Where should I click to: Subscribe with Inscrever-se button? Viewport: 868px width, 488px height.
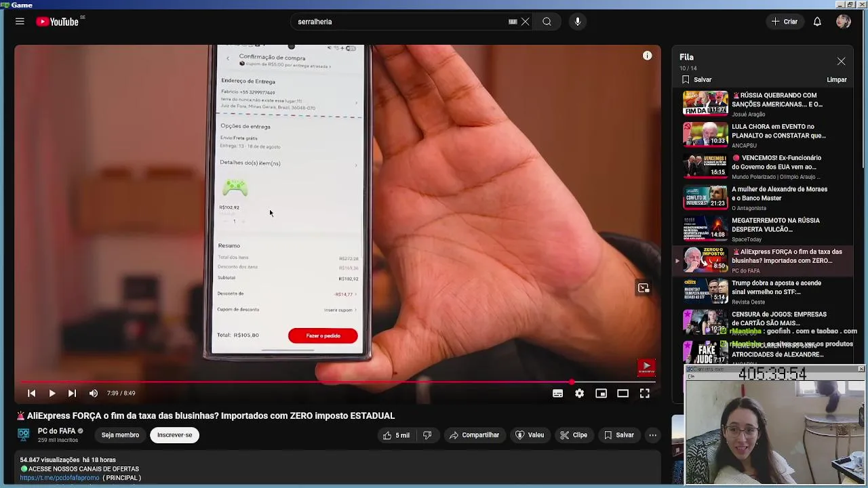tap(174, 435)
